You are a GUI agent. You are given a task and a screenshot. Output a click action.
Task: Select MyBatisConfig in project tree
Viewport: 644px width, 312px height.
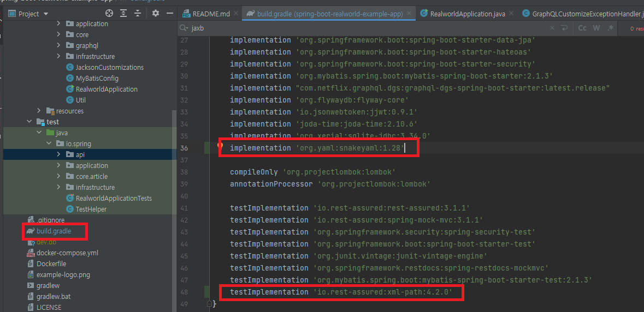(97, 78)
